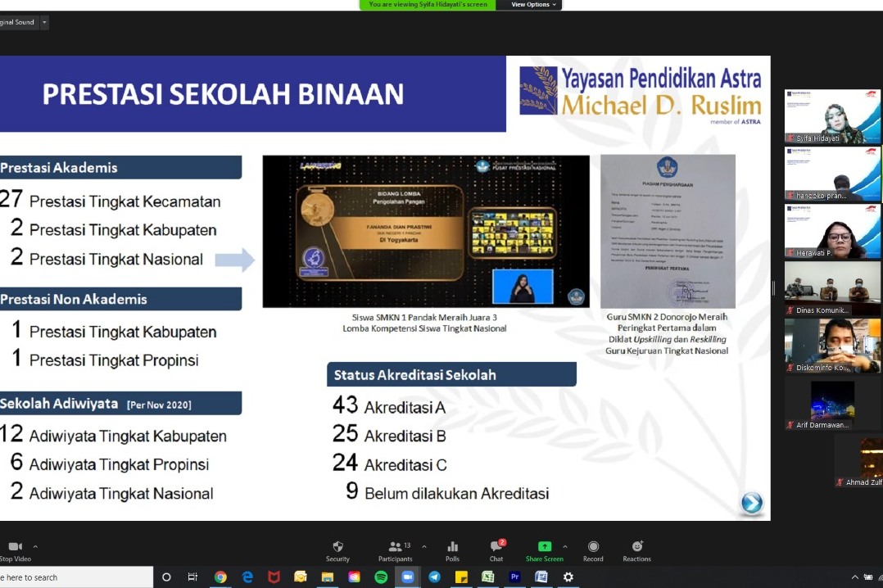Select Syifa Hidayati's video thumbnail
883x588 pixels.
[x=832, y=116]
